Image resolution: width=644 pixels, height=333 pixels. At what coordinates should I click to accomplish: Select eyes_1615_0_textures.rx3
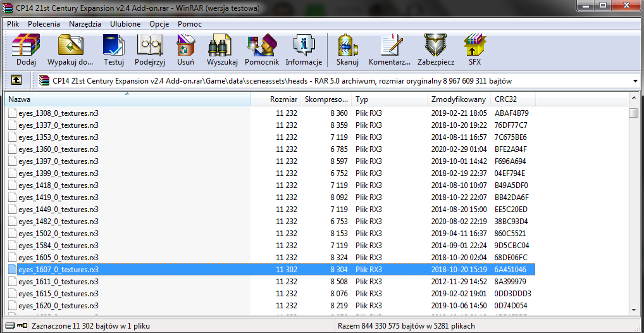(58, 294)
